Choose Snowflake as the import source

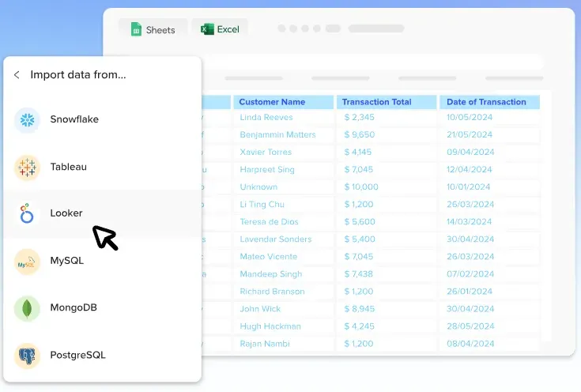[x=102, y=119]
